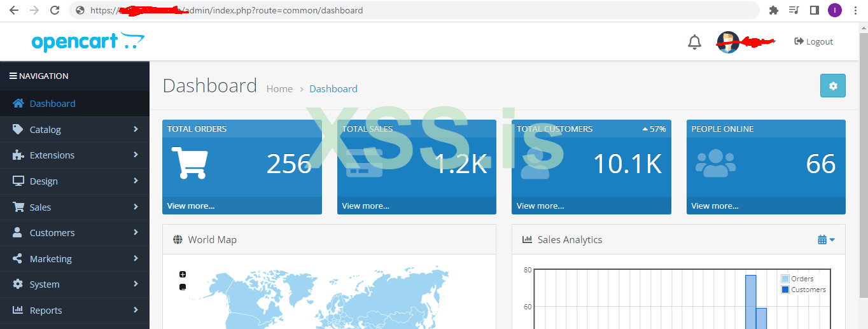
Task: Toggle the browser side panel icon
Action: [x=814, y=10]
